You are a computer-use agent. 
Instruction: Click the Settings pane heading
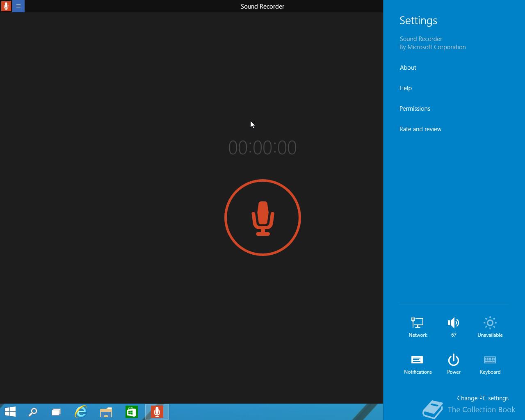tap(418, 21)
